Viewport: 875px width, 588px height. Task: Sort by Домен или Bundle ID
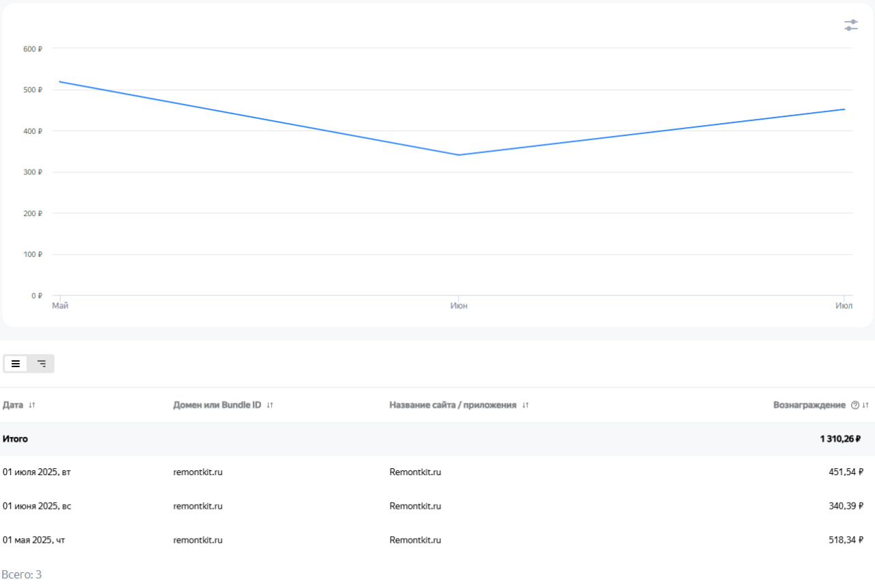270,405
